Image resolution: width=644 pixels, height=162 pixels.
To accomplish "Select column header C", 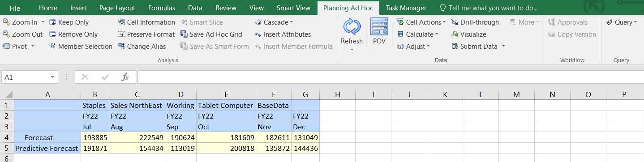I will [x=137, y=94].
